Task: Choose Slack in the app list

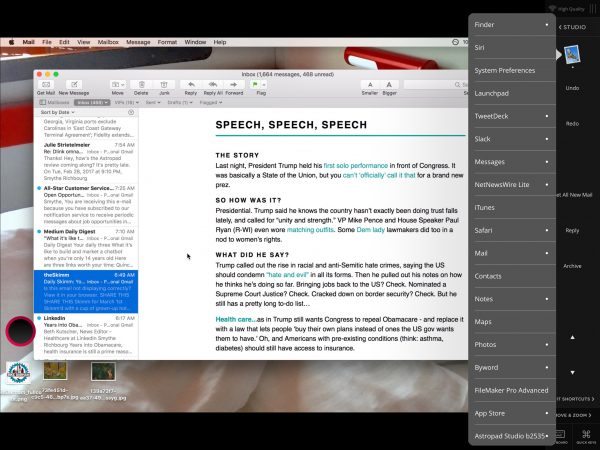Action: pos(512,139)
